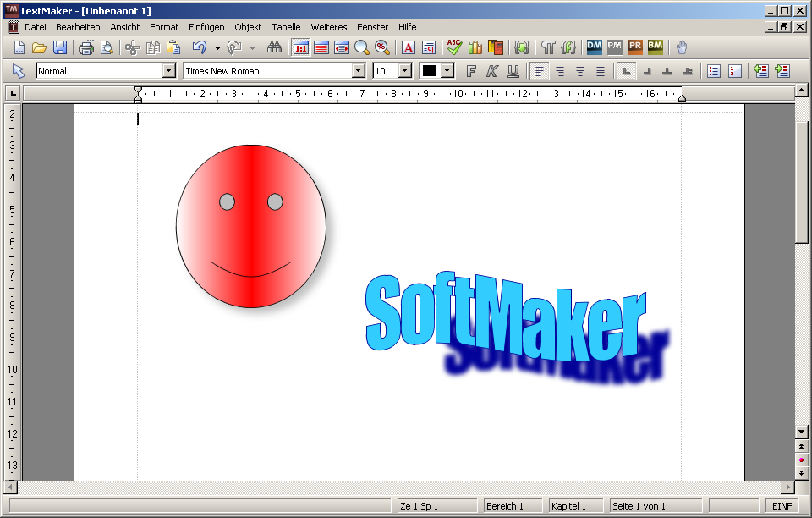Open the Einfügen menu
The height and width of the screenshot is (518, 812).
206,27
